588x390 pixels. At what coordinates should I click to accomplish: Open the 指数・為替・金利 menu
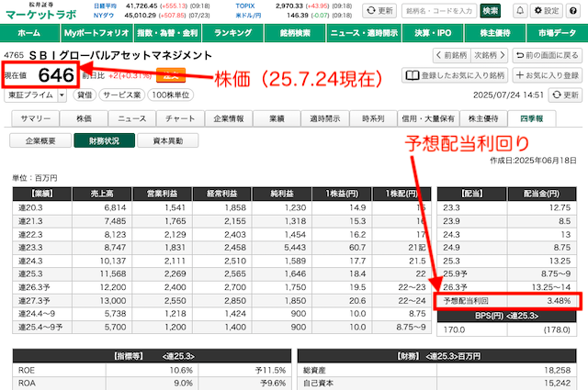167,33
